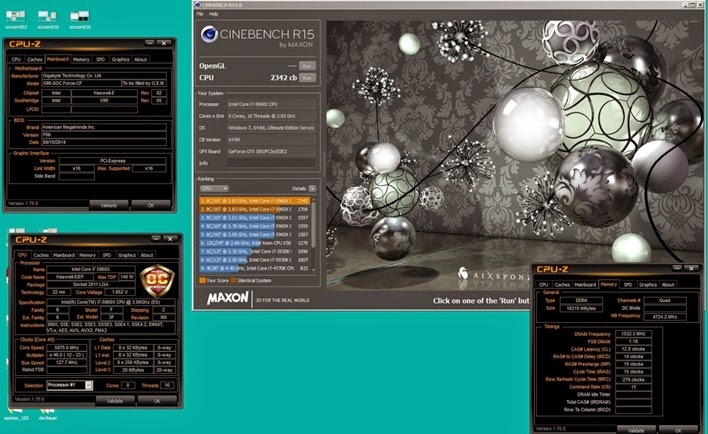Select Mainboard tab in Memory timings CPU-Z window
Screen dimensions: 708x434
tap(585, 285)
